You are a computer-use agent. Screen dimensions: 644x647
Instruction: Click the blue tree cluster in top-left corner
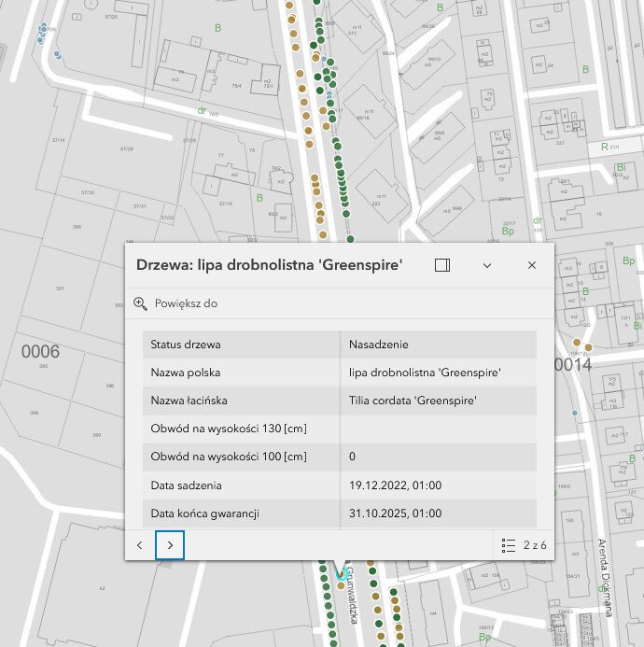[42, 35]
